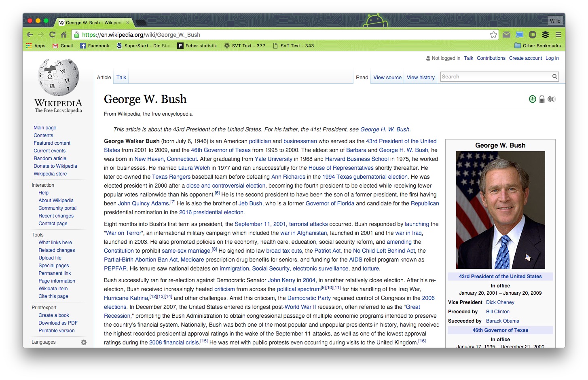Open the Create account link

coord(525,58)
